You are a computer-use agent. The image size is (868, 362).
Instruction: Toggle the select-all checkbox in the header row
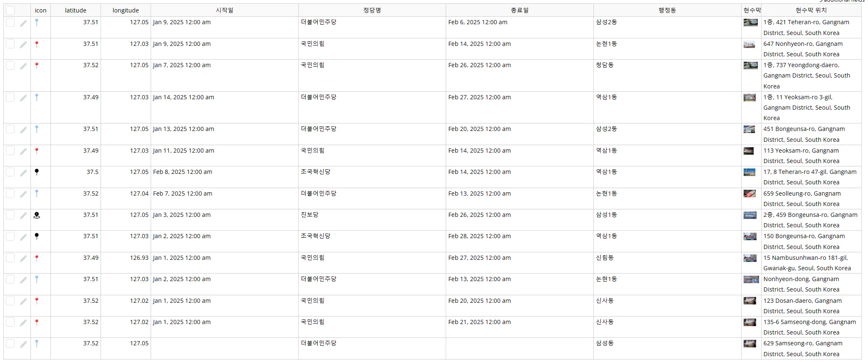(x=10, y=10)
